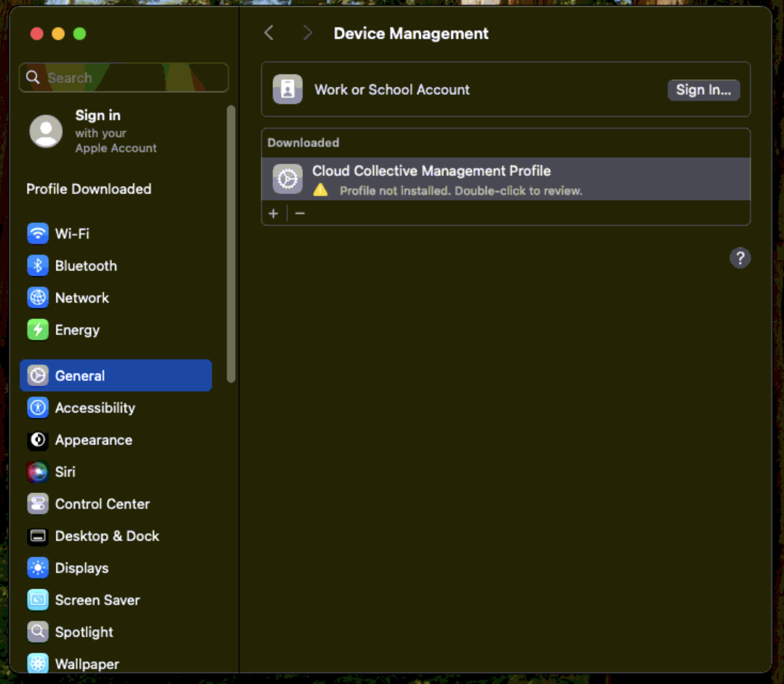This screenshot has height=684, width=784.
Task: Select the Bluetooth sidebar icon
Action: 38,265
